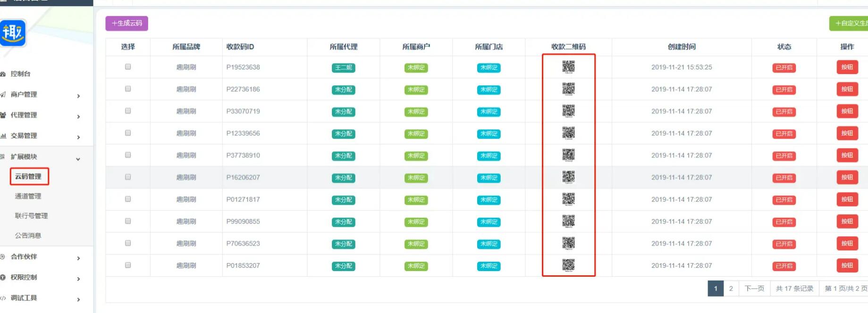Expand the 权限控制 submenu arrow
Viewport: 868px width, 313px height.
point(78,279)
